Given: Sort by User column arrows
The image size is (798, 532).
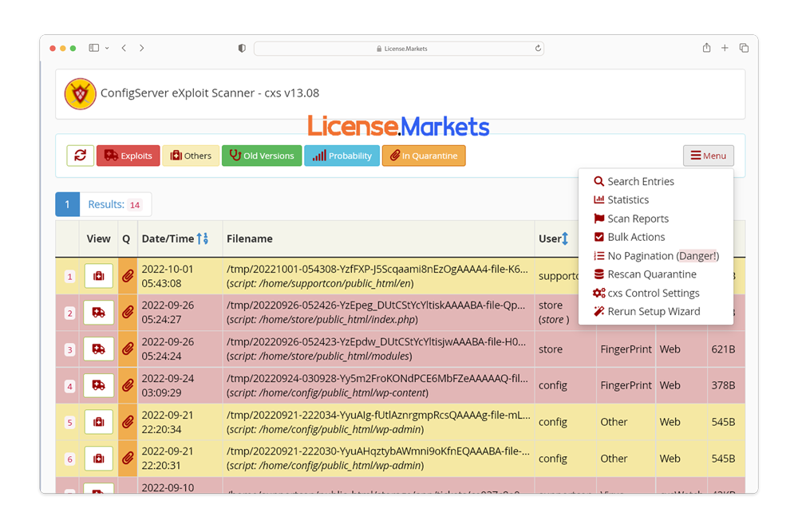Looking at the screenshot, I should coord(565,238).
